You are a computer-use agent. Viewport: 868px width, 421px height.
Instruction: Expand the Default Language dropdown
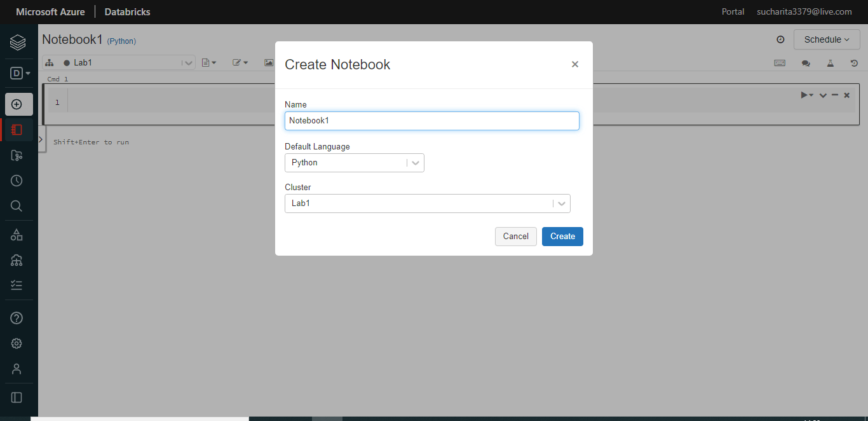[x=354, y=163]
